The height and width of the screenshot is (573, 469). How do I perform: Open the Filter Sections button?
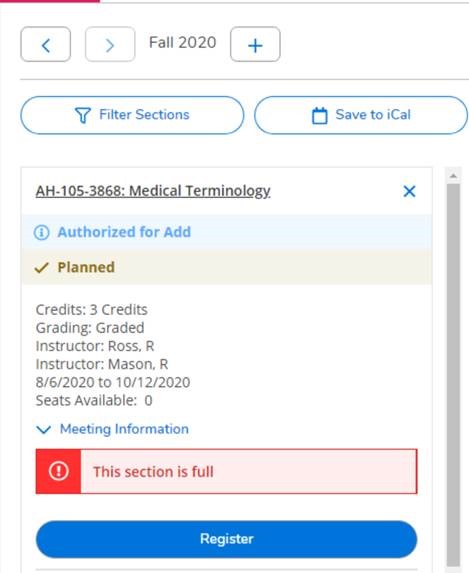tap(132, 115)
